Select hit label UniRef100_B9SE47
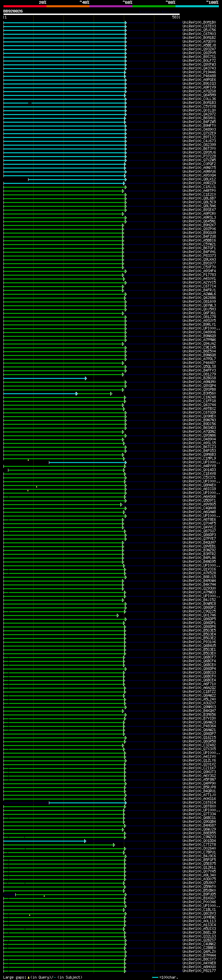The image size is (222, 980). pos(199,210)
